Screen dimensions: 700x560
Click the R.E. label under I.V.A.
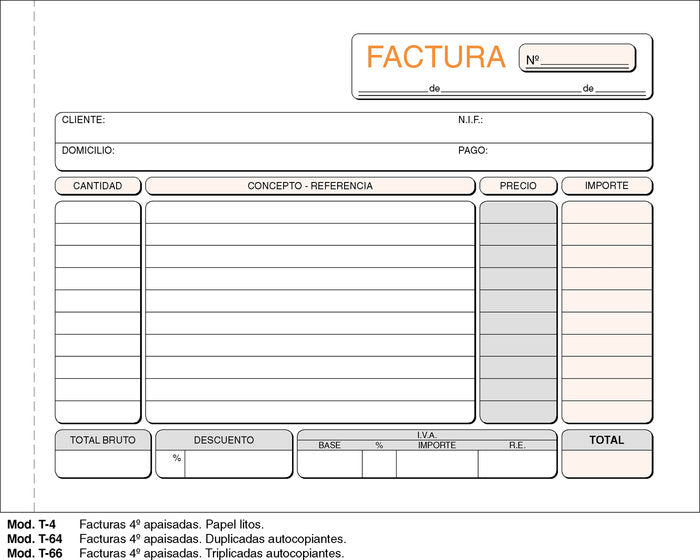click(x=517, y=445)
